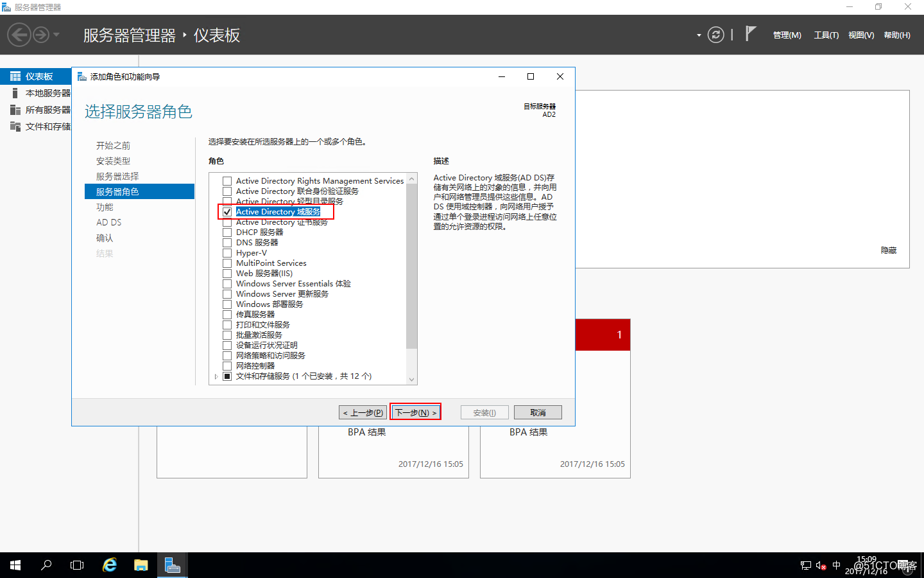Viewport: 924px width, 578px height.
Task: Check the MultiPoint Services role
Action: [x=227, y=263]
